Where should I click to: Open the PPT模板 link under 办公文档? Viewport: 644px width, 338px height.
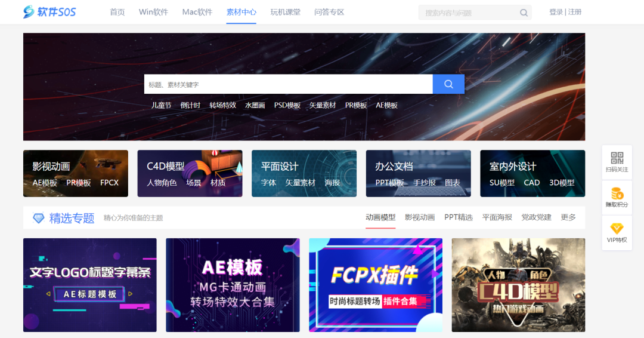389,183
